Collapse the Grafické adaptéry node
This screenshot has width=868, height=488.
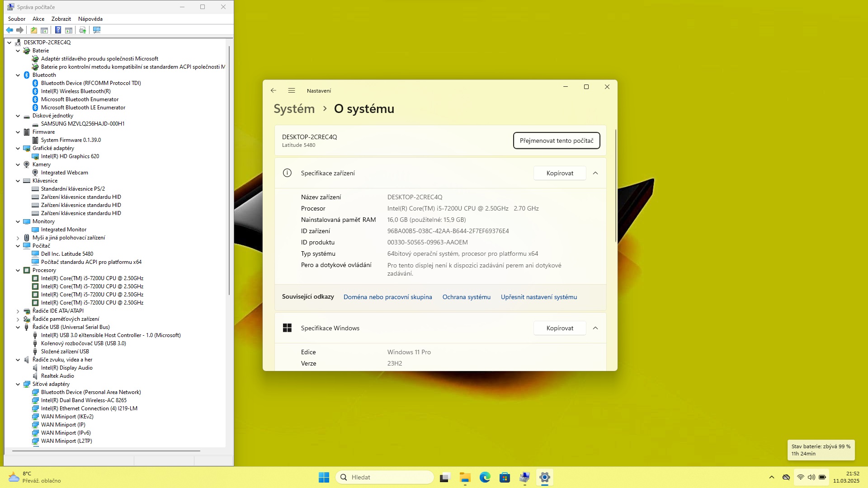coord(18,148)
